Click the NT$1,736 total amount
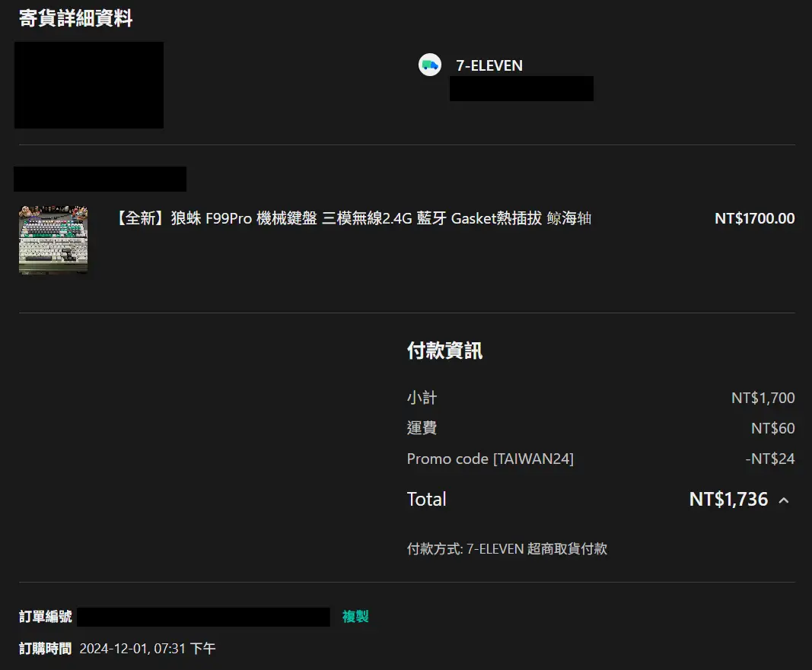Viewport: 812px width, 670px height. 728,500
